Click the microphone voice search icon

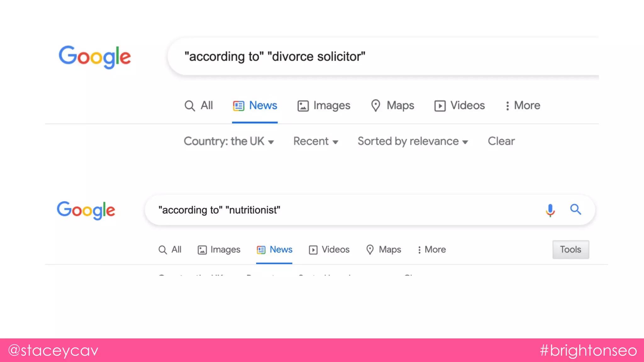tap(550, 210)
